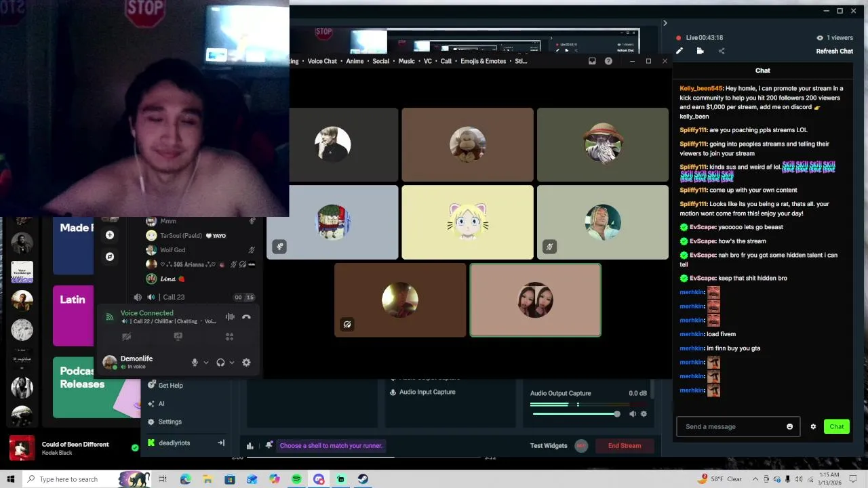Open notifications bell in streaming app

[x=269, y=445]
